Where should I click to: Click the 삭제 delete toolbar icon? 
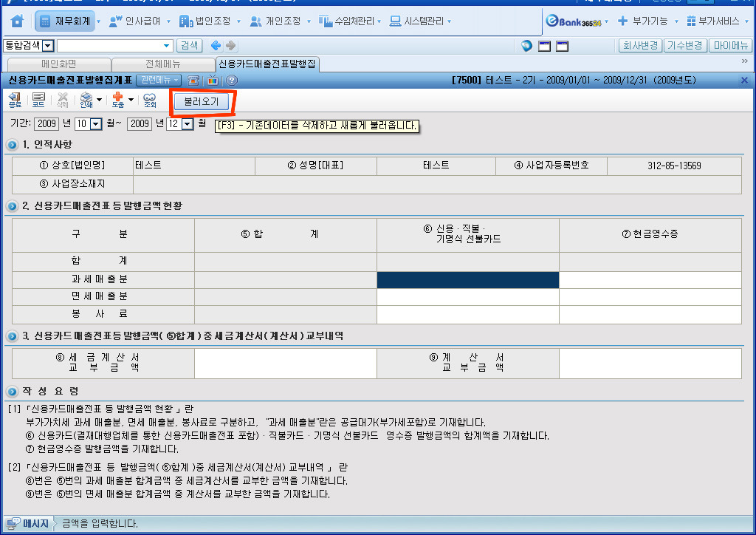tap(63, 100)
